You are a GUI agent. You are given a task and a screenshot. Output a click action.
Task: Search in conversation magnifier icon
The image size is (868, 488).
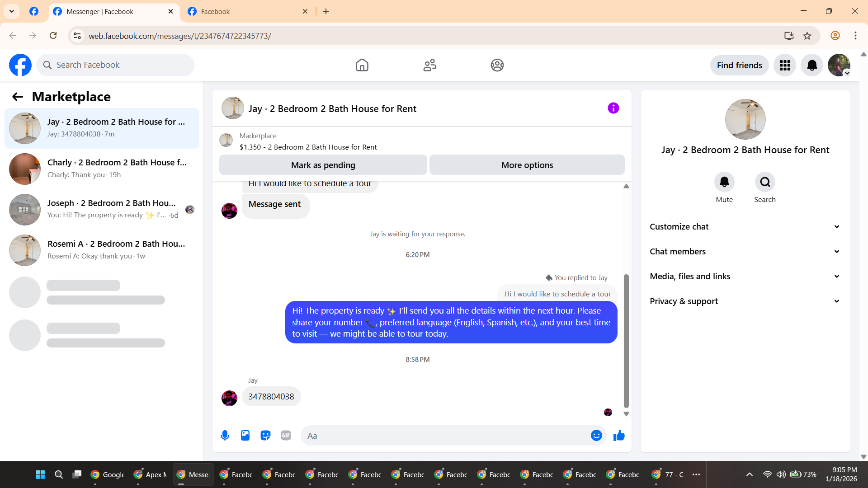coord(764,182)
